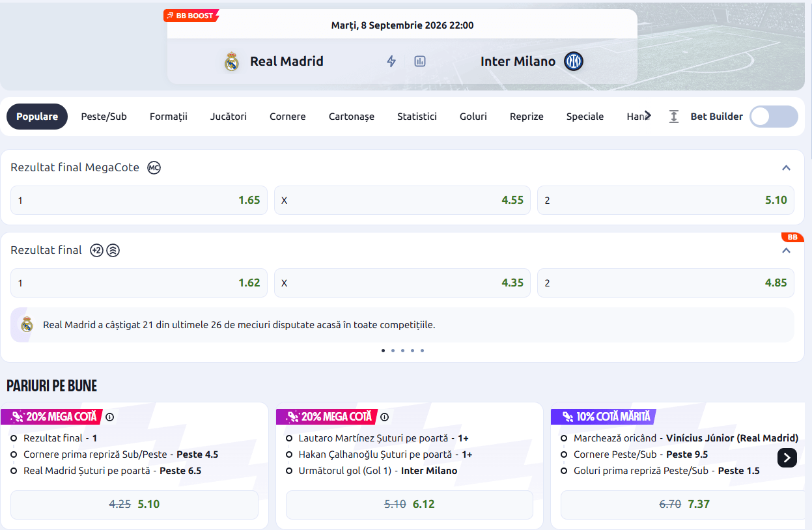Select second stats tip carousel dot
Screen dimensions: 812x530
(x=393, y=350)
